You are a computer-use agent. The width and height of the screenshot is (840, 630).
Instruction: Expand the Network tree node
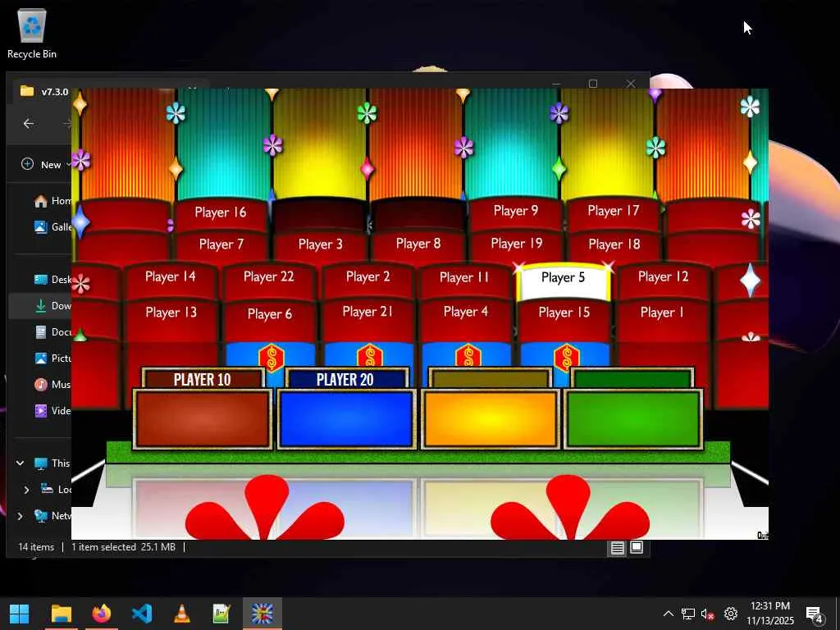[x=21, y=516]
